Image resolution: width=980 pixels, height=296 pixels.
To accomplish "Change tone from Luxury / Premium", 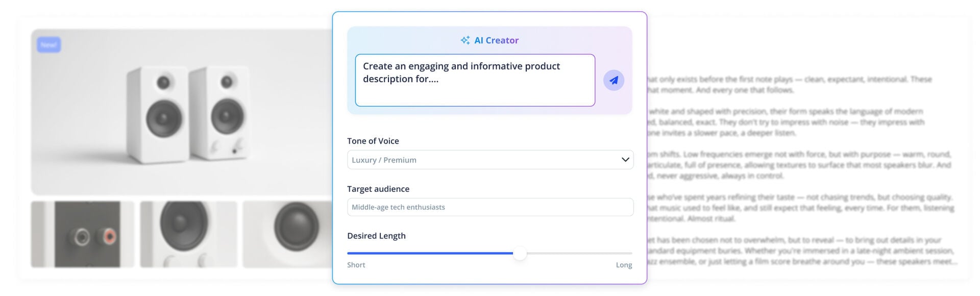I will (489, 159).
